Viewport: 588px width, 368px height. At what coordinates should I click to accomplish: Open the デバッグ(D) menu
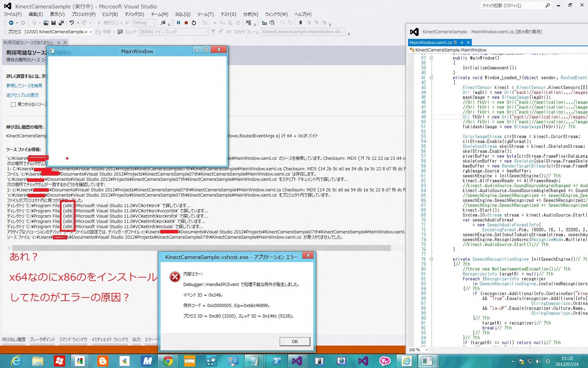click(134, 14)
